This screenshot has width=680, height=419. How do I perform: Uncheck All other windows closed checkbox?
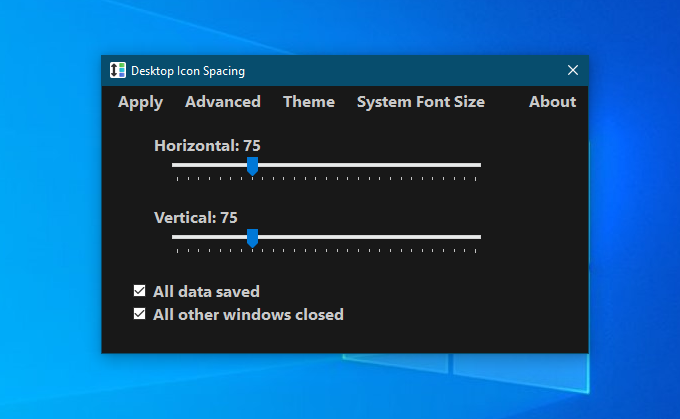[x=139, y=314]
